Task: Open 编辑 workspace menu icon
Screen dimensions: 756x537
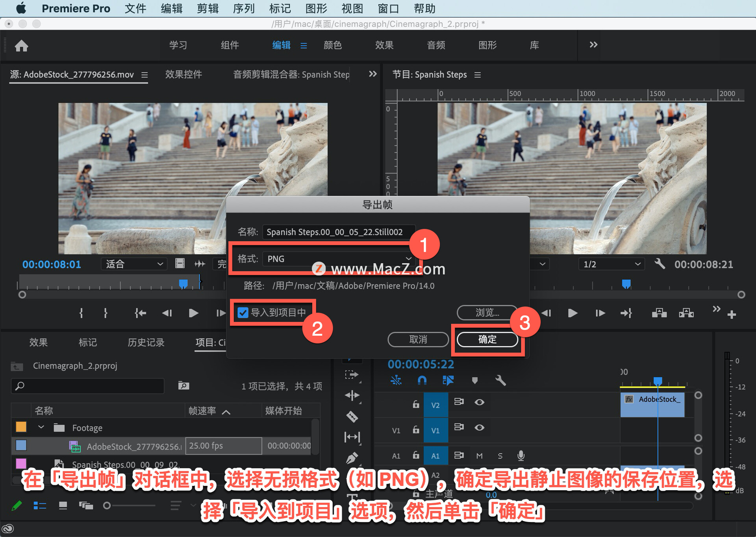Action: pos(304,46)
